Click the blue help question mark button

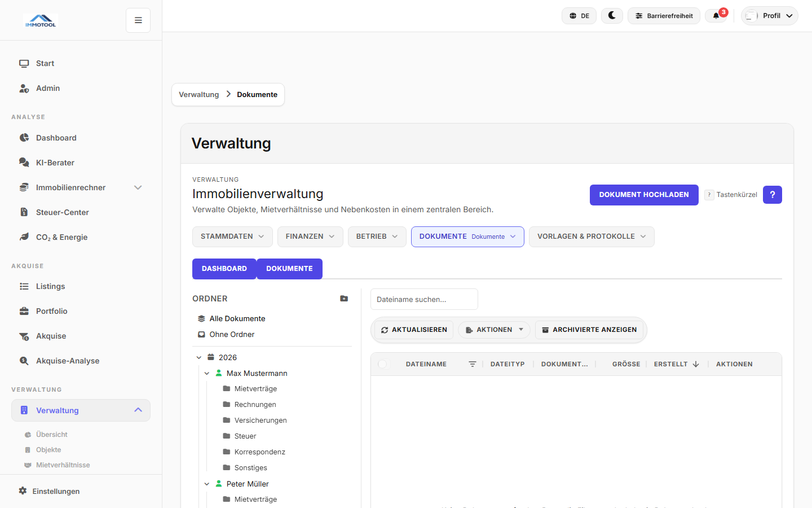[772, 195]
